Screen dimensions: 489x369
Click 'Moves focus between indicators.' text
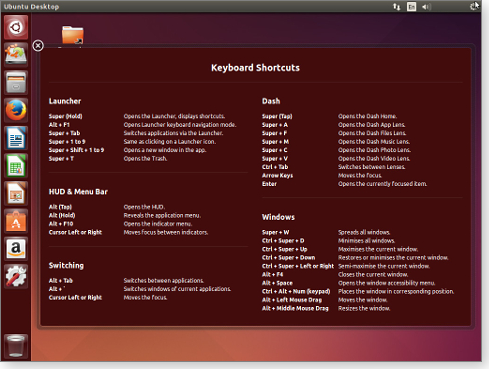tap(166, 232)
